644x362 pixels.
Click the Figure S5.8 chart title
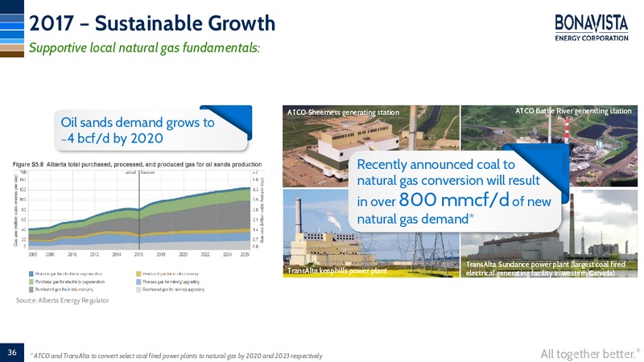tap(137, 164)
